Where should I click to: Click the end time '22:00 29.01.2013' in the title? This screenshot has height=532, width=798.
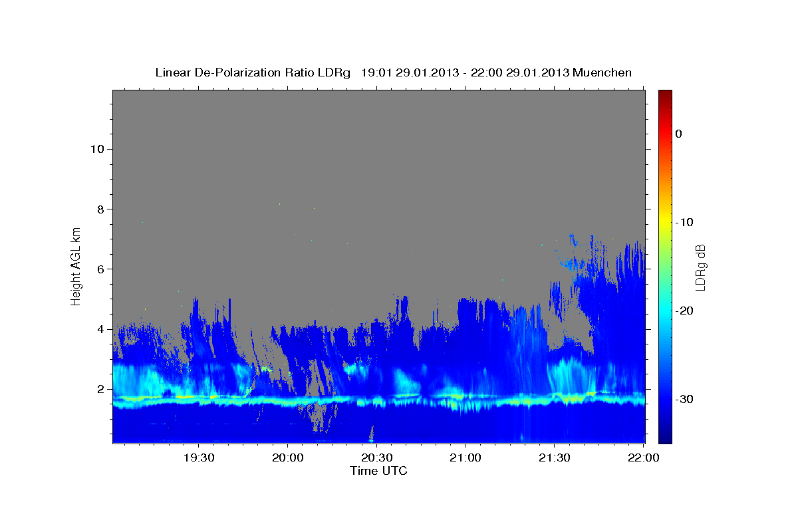[x=520, y=72]
